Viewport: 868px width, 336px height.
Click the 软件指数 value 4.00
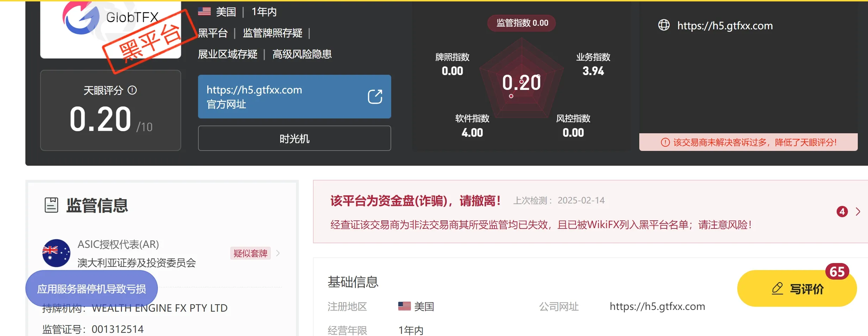pos(472,133)
